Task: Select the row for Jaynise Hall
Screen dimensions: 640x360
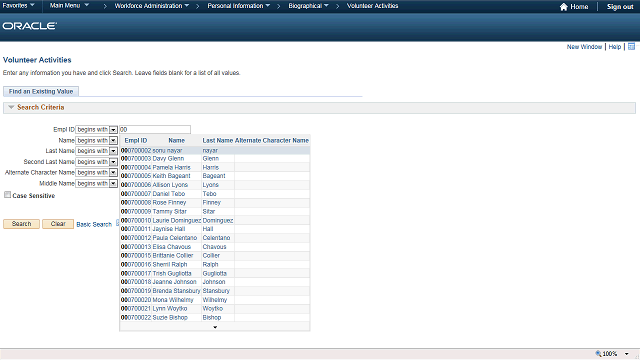Action: pos(215,229)
